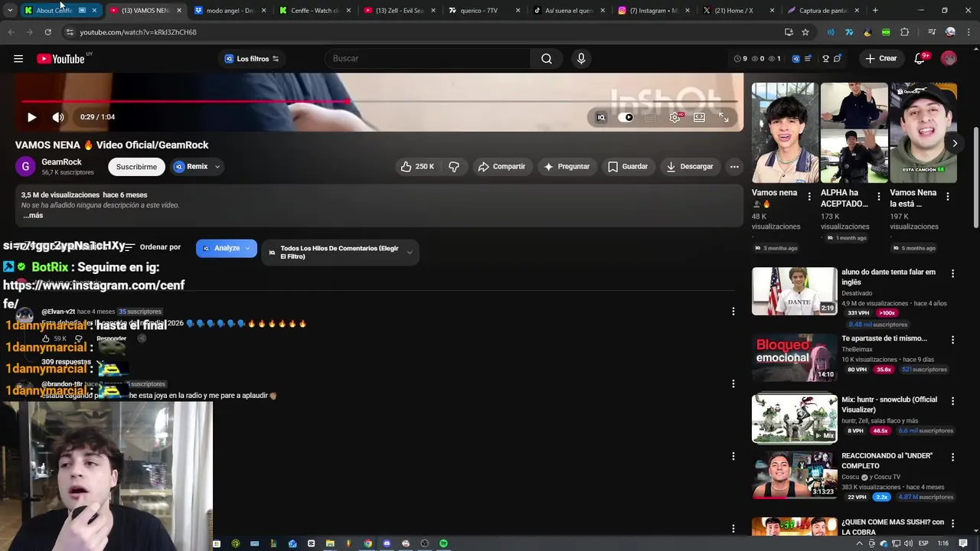Open the notifications bell
The image size is (980, 551).
(x=920, y=59)
